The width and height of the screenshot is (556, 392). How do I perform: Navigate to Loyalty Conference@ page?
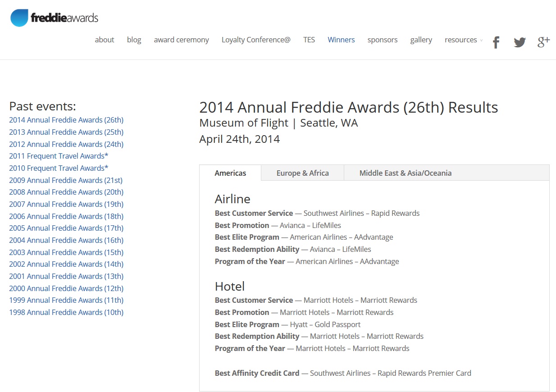[x=255, y=40]
